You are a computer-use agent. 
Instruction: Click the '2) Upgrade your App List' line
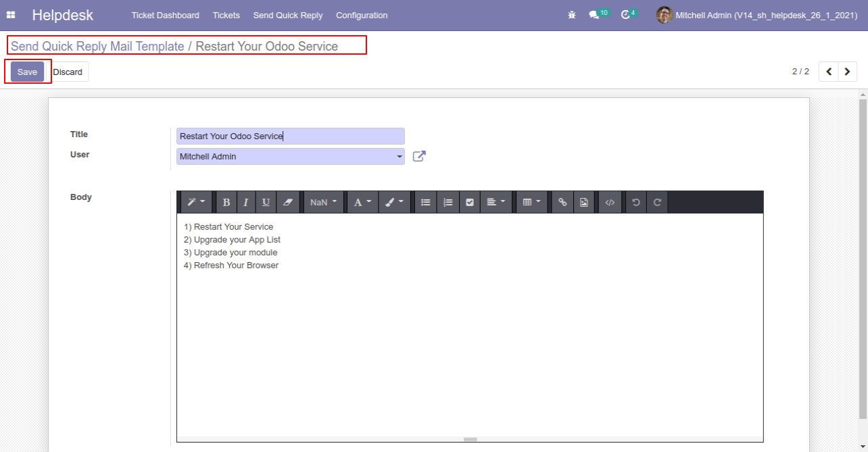click(x=232, y=239)
